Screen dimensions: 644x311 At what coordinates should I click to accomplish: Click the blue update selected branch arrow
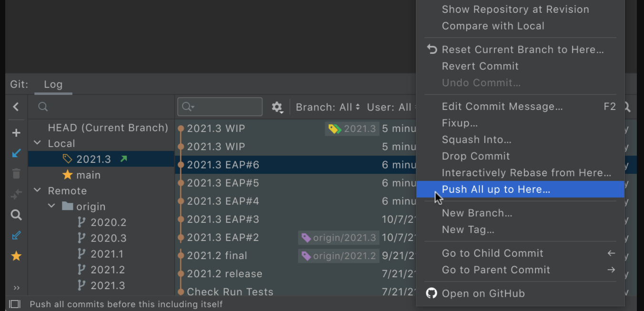click(16, 153)
